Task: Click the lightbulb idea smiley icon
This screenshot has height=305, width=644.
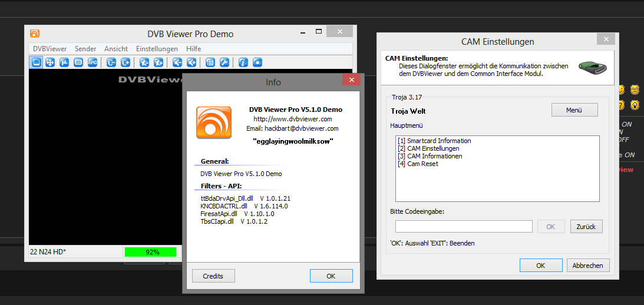Action: [x=635, y=105]
